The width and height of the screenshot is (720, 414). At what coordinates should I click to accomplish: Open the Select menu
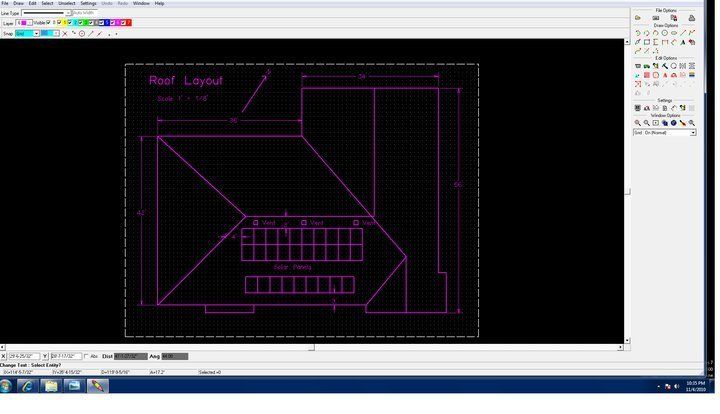click(47, 3)
